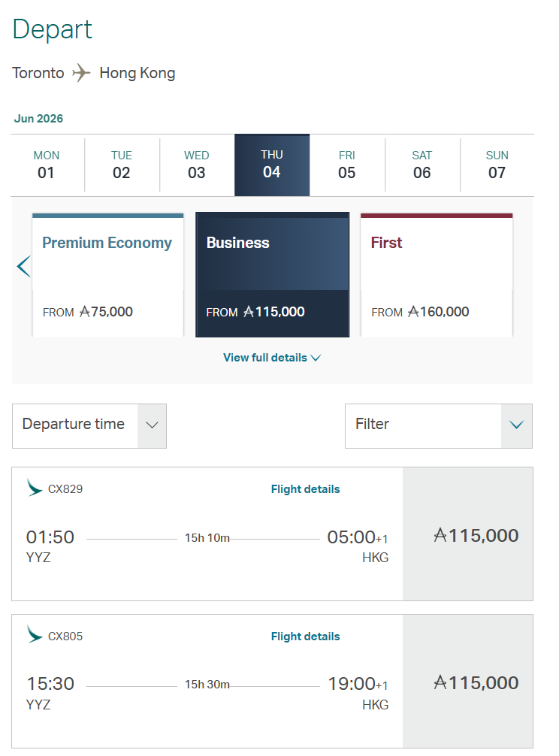
Task: Open the Departure time sort dropdown
Action: [x=89, y=425]
